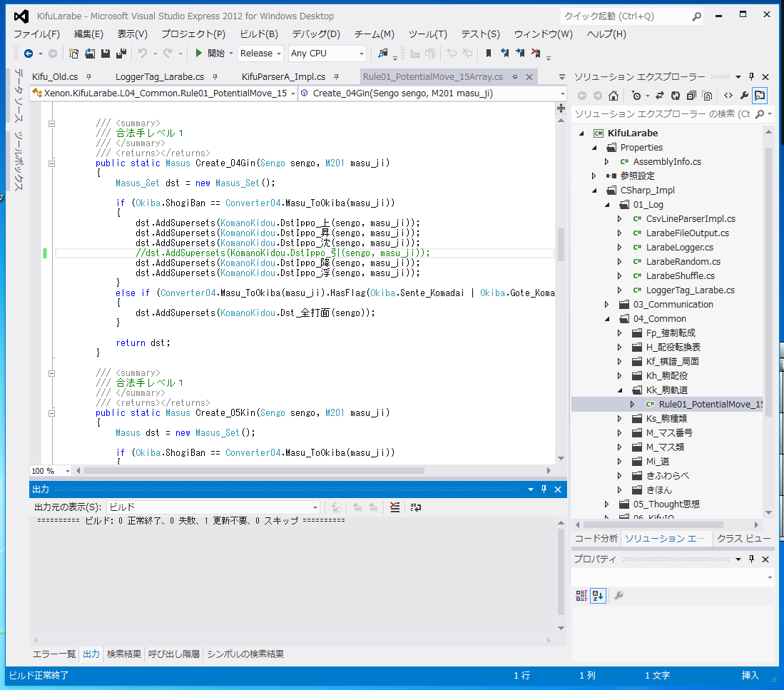Toggle word wrap in the Output pane
This screenshot has height=690, width=784.
coord(416,507)
